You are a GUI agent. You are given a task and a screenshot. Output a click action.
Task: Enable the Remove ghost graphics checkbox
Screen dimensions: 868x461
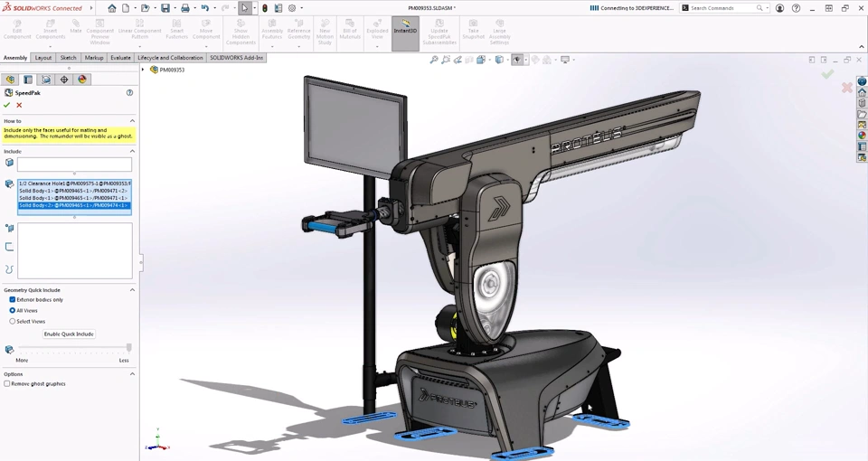click(x=6, y=383)
